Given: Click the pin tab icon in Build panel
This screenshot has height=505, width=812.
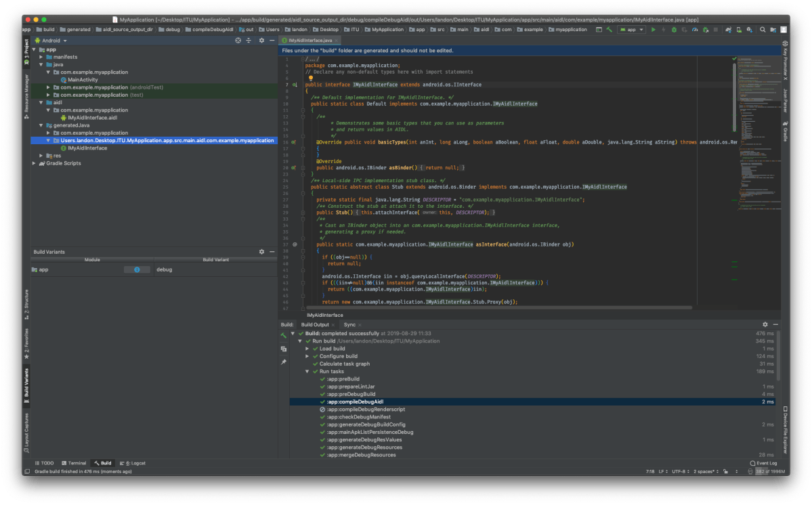Looking at the screenshot, I should pyautogui.click(x=284, y=362).
